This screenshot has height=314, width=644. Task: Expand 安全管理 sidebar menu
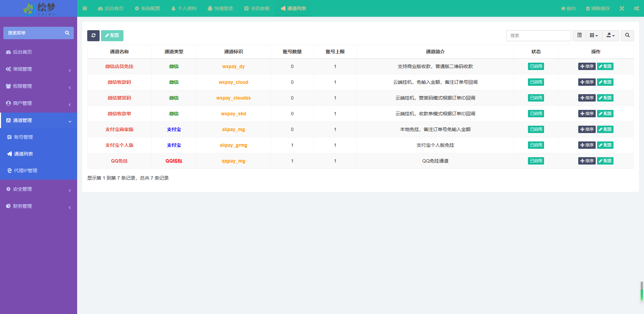click(x=39, y=189)
